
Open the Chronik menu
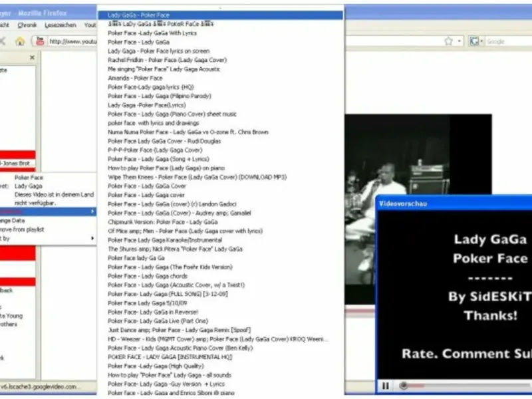[x=27, y=25]
